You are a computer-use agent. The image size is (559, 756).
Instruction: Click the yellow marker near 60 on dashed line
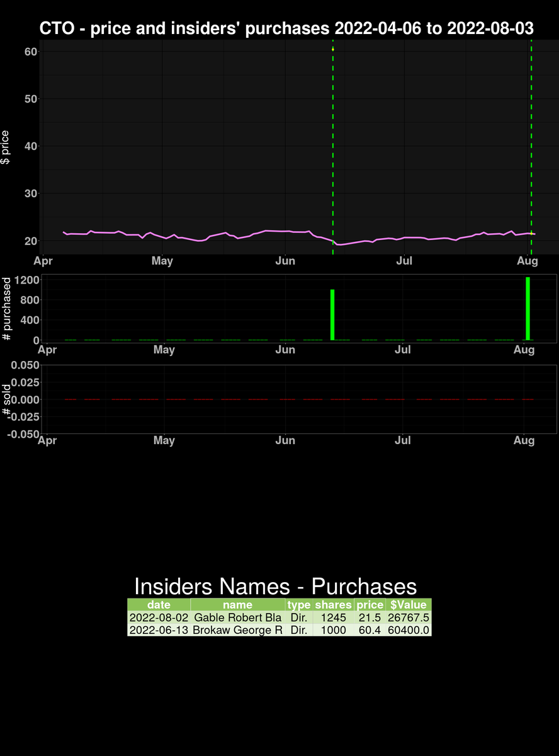[x=333, y=49]
